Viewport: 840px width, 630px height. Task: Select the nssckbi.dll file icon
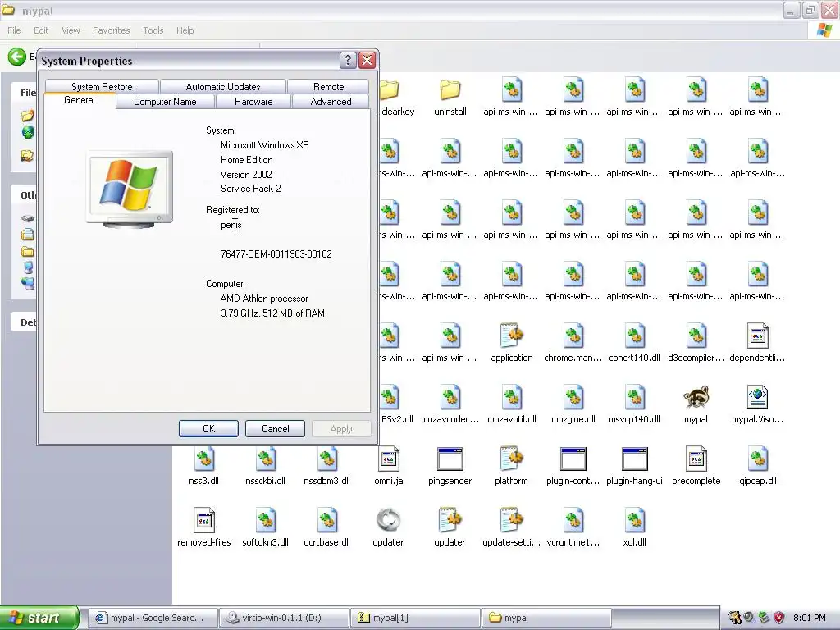(x=265, y=459)
